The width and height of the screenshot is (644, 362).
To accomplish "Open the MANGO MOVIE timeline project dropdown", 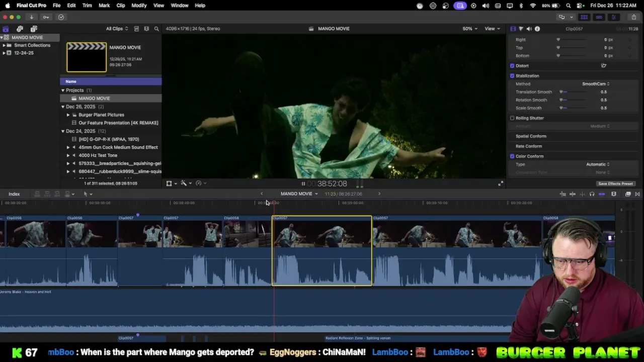I will click(x=299, y=194).
